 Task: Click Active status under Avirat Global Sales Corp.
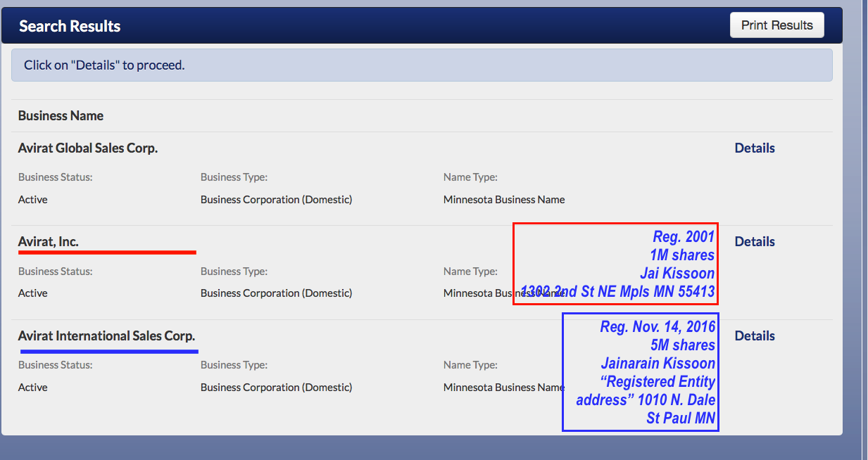tap(33, 200)
